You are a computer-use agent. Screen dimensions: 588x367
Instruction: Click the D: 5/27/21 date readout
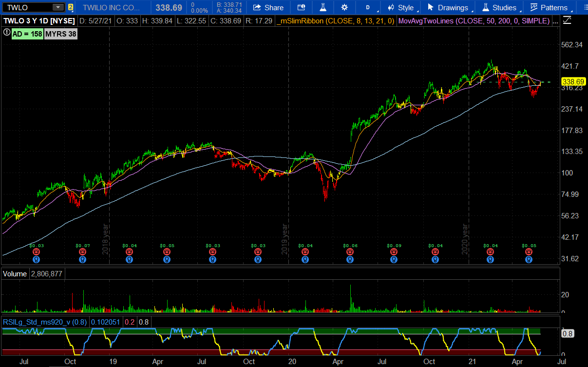click(97, 21)
